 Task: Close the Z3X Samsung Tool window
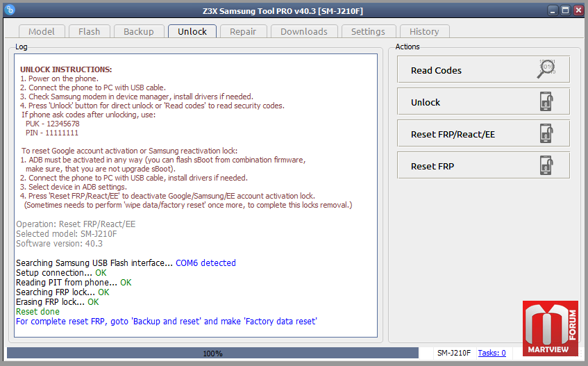point(578,10)
